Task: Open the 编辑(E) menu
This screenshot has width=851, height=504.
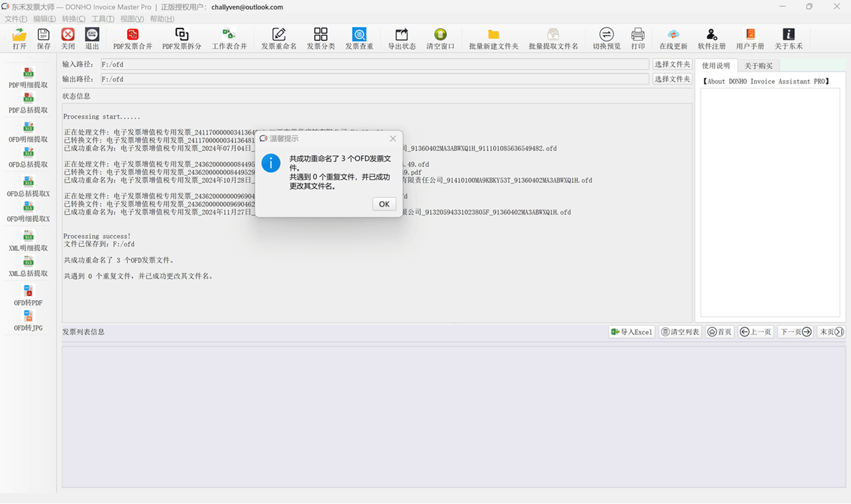Action: [44, 19]
